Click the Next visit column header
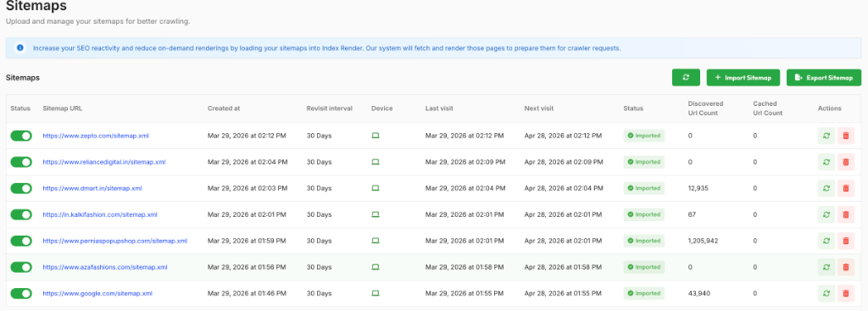Screen dimensions: 868x311 point(538,108)
